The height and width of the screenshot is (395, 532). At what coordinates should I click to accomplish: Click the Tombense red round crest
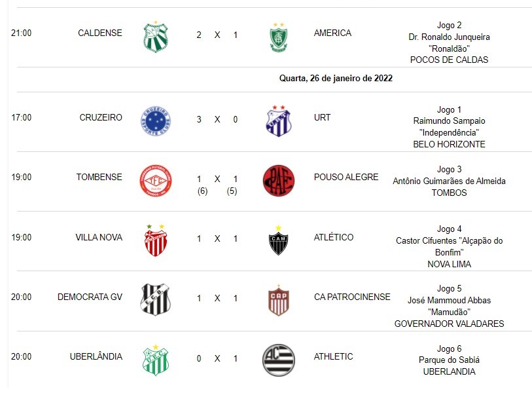click(x=156, y=181)
